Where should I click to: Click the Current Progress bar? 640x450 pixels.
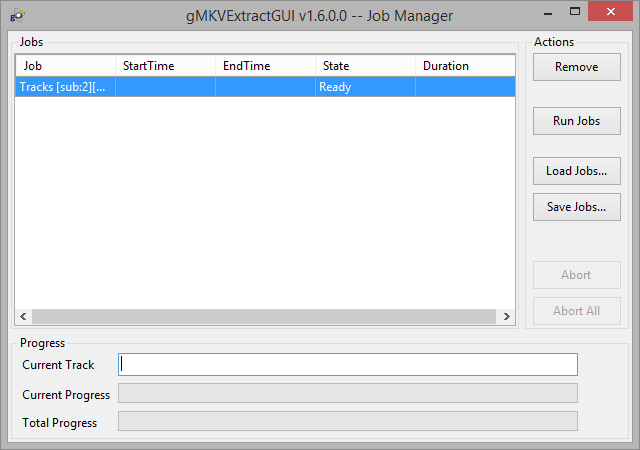pyautogui.click(x=348, y=393)
